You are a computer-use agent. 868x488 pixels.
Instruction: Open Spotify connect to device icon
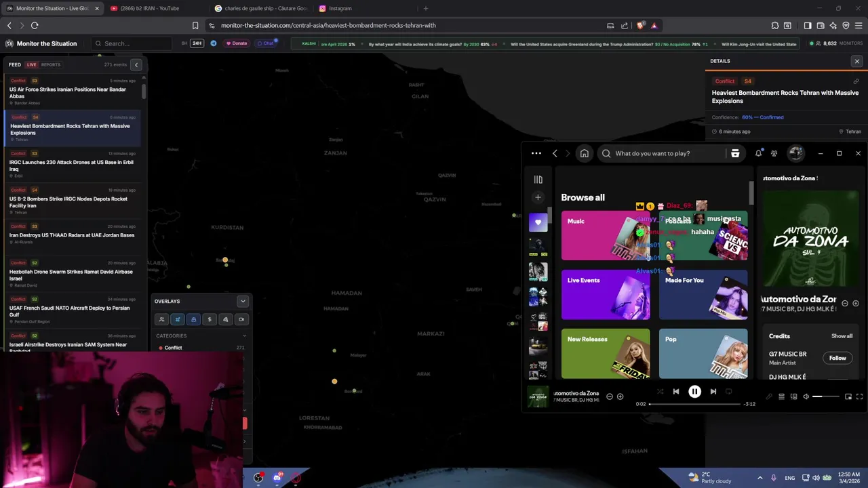[x=793, y=396]
